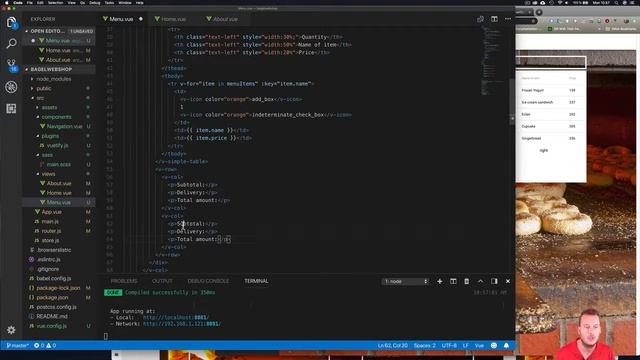Open vuetify.js in file tree
The width and height of the screenshot is (640, 360).
click(x=57, y=145)
